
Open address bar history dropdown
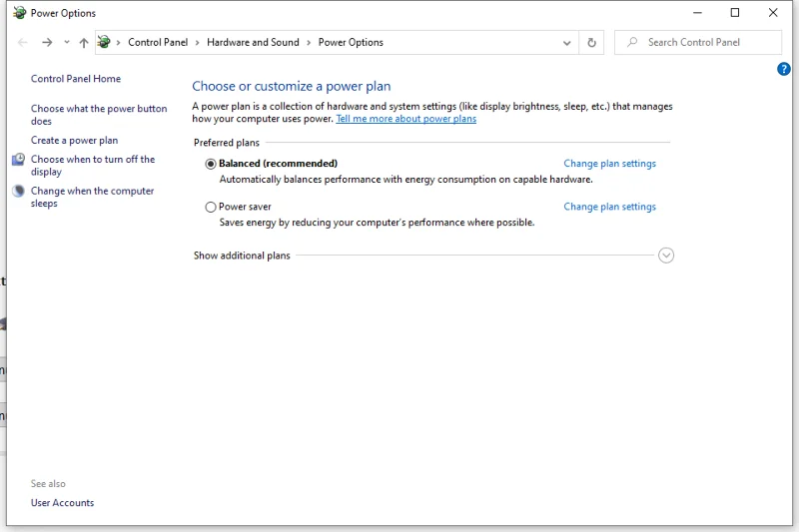(566, 43)
